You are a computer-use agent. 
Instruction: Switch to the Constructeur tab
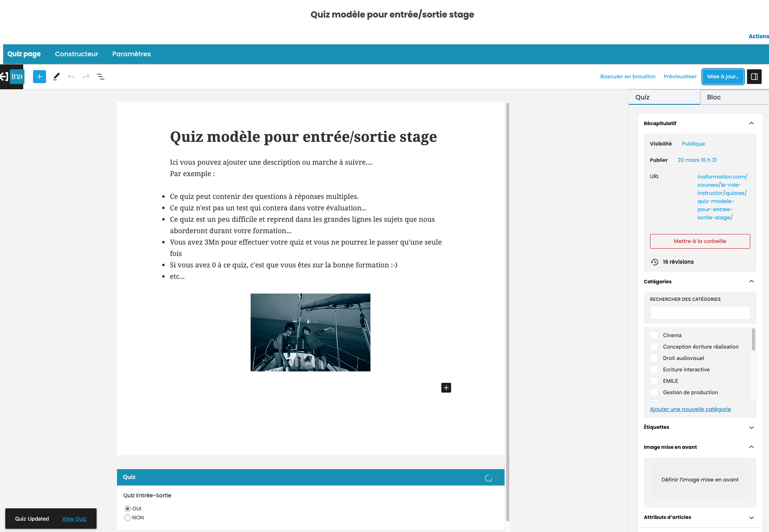[77, 54]
